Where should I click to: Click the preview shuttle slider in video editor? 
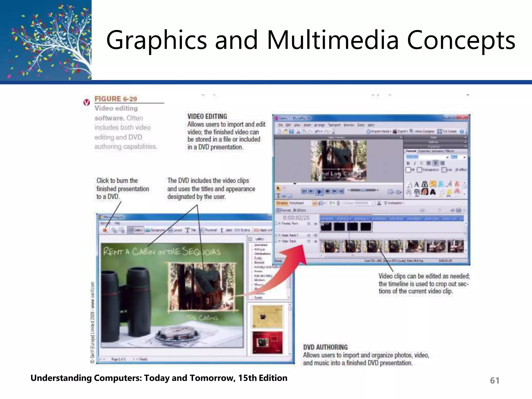(x=363, y=190)
